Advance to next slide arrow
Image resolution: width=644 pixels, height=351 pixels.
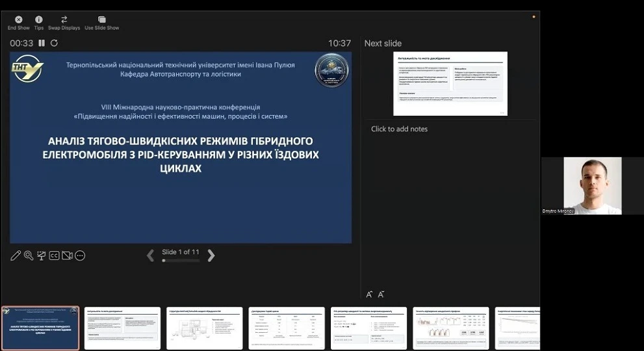click(x=211, y=255)
